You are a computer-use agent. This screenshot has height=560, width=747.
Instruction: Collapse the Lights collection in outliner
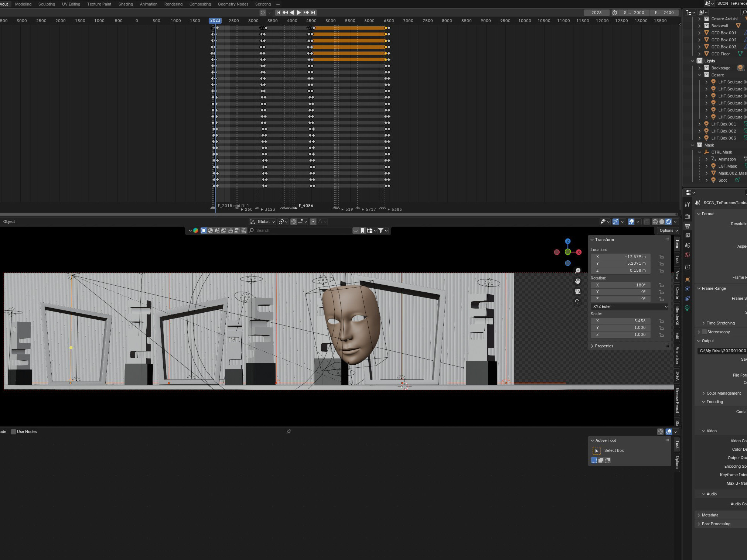coord(693,61)
